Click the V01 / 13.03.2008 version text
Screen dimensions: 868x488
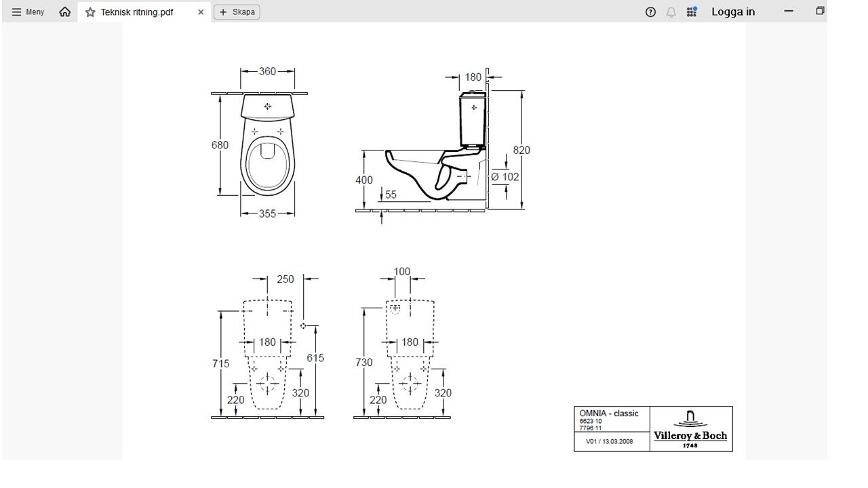pyautogui.click(x=609, y=441)
